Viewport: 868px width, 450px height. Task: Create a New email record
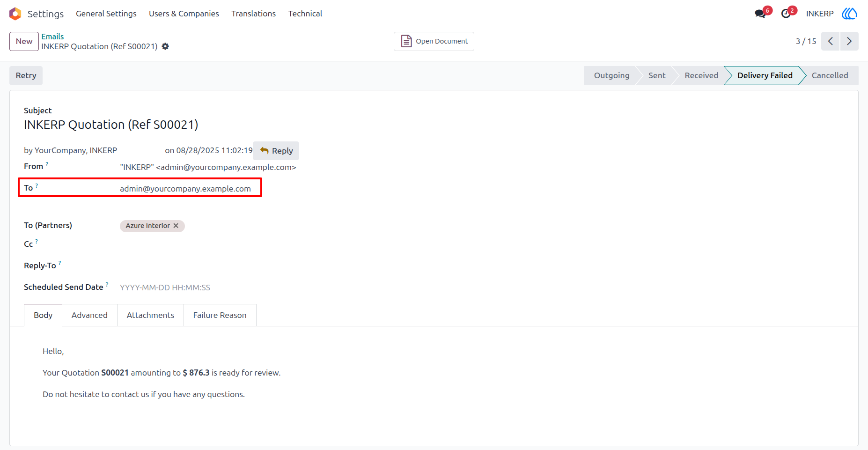click(24, 41)
